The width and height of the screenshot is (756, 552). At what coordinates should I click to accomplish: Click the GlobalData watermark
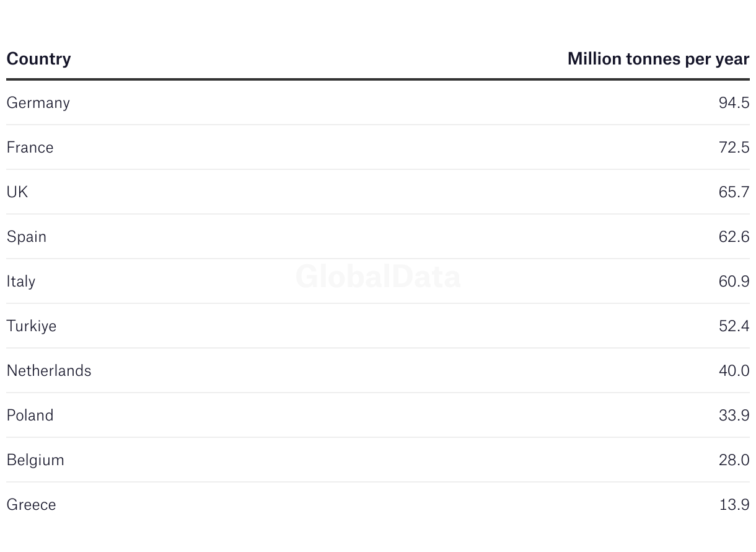click(378, 276)
